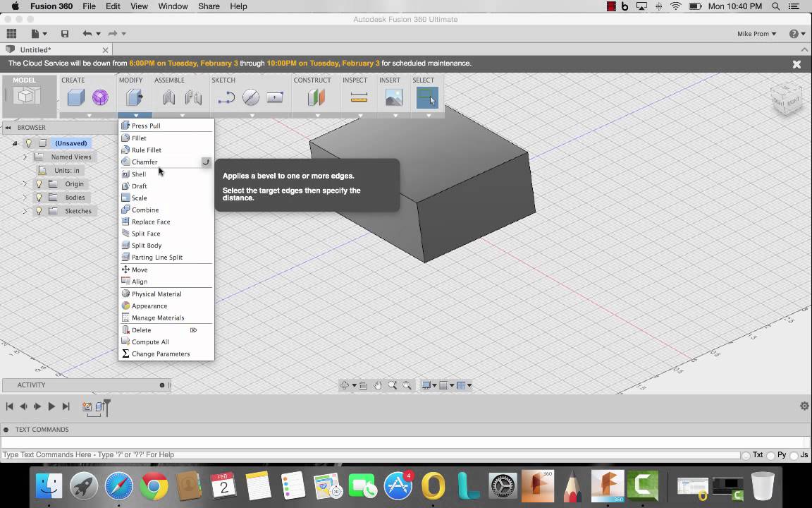This screenshot has width=812, height=508.
Task: Open the Mike Prom account dropdown
Action: (x=756, y=34)
